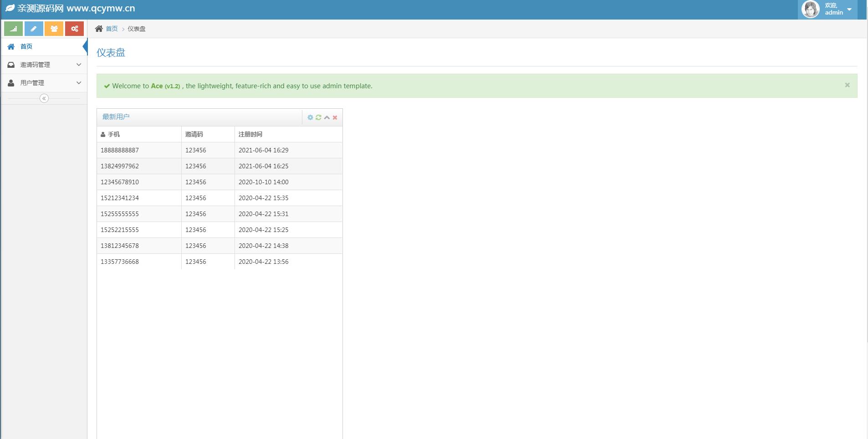This screenshot has width=868, height=439.
Task: Click the green signal chart shortcut button
Action: [13, 29]
